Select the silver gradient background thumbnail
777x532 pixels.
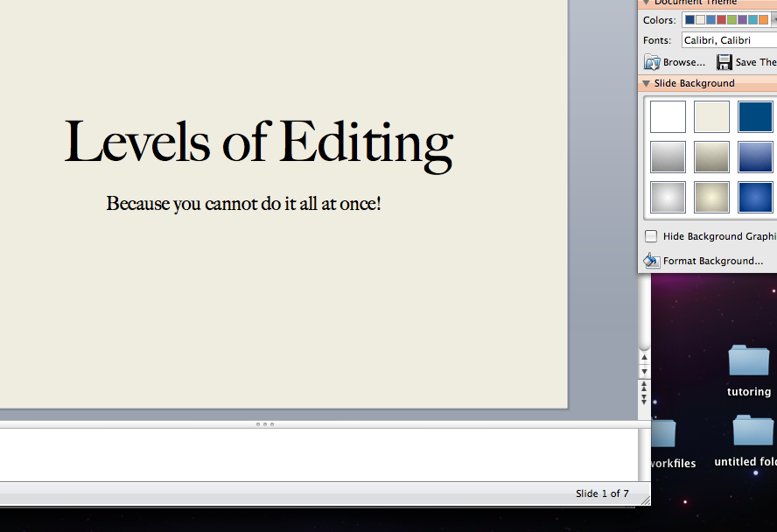tap(668, 157)
